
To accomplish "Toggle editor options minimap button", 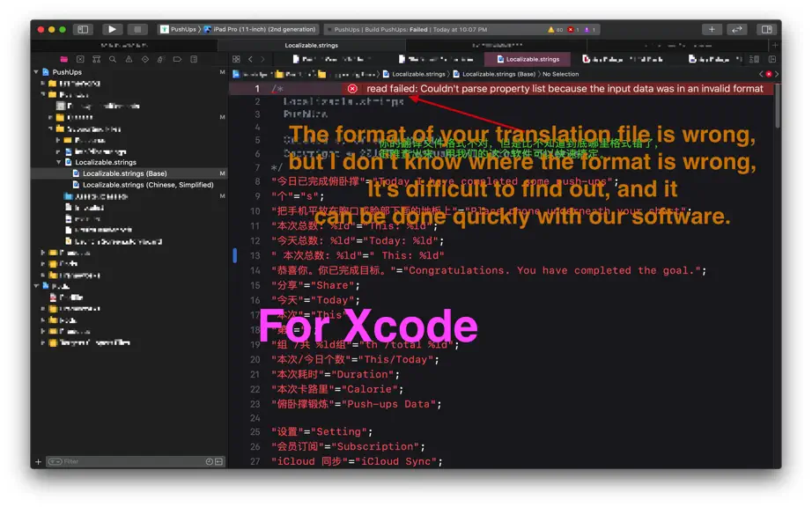I will pos(755,60).
